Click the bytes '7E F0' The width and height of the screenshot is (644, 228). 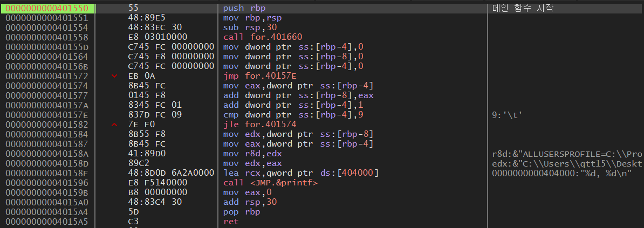click(142, 125)
